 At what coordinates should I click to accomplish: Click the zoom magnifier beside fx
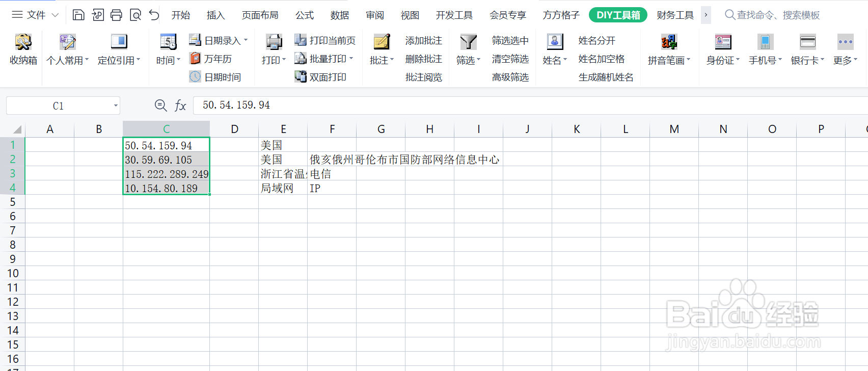point(160,105)
